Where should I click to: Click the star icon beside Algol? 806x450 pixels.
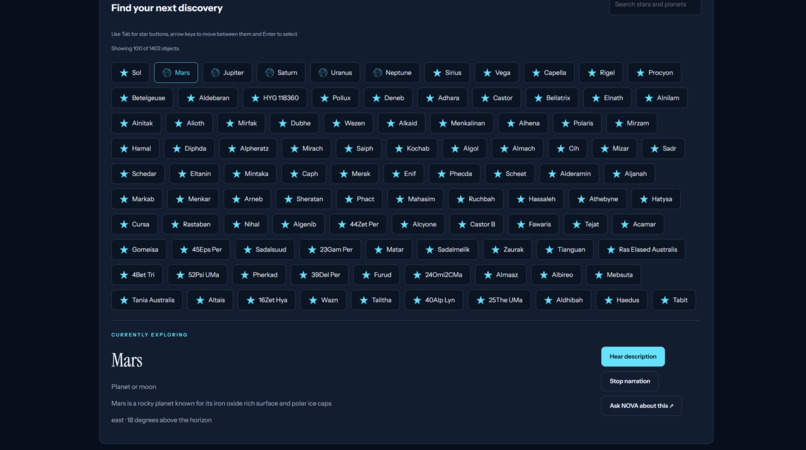point(455,148)
